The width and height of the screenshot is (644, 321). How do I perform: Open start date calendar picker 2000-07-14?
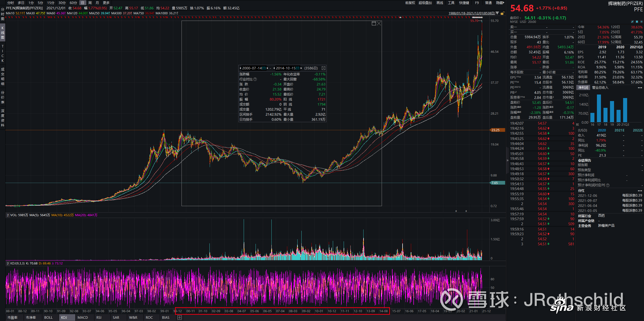(264, 68)
